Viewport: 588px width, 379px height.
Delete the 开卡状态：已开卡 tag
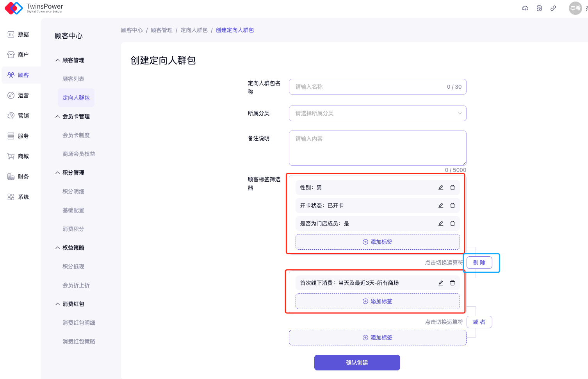[453, 206]
